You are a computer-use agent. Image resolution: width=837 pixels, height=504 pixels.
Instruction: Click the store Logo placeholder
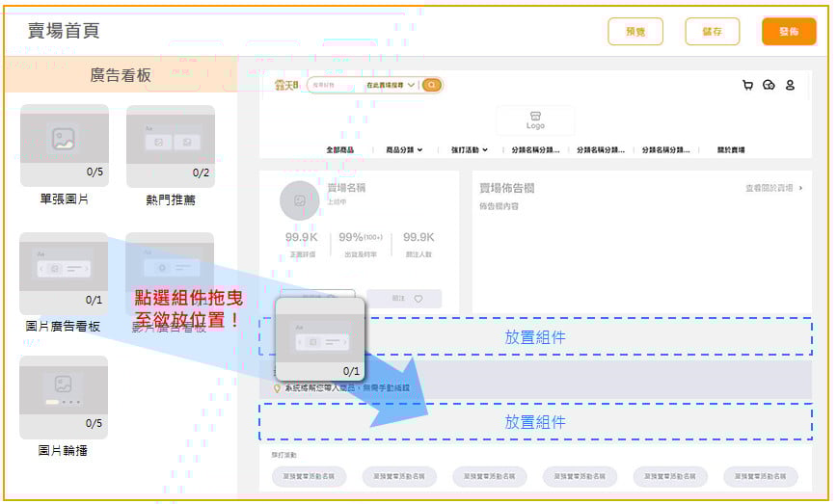click(535, 119)
